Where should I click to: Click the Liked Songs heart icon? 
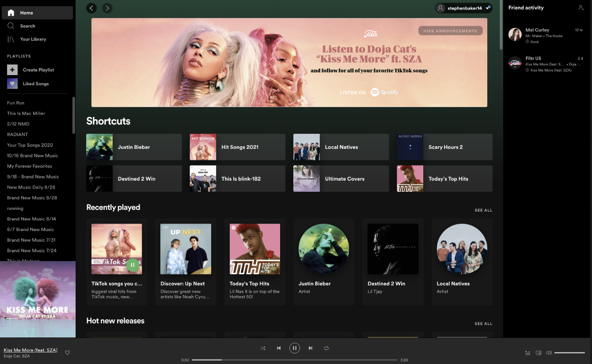(x=12, y=83)
